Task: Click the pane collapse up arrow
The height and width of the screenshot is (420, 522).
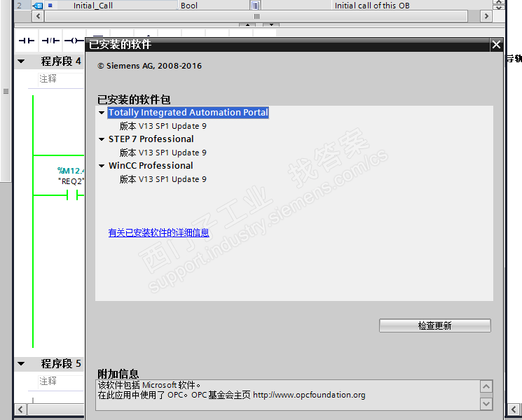Action: (247, 24)
